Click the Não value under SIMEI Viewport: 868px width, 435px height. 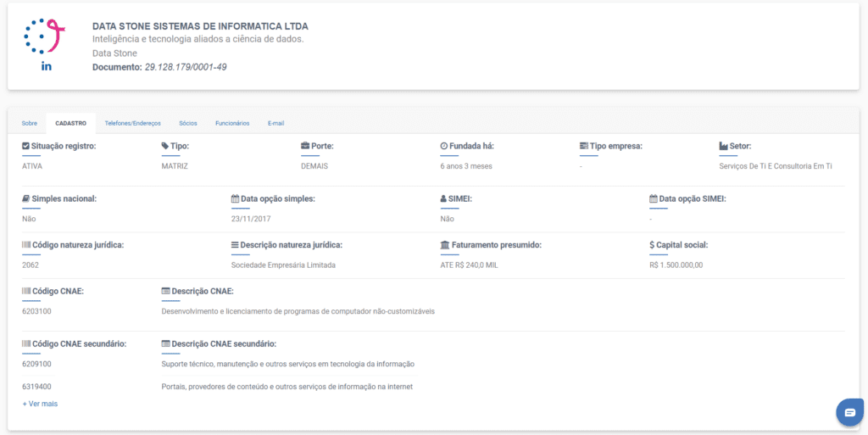(447, 219)
